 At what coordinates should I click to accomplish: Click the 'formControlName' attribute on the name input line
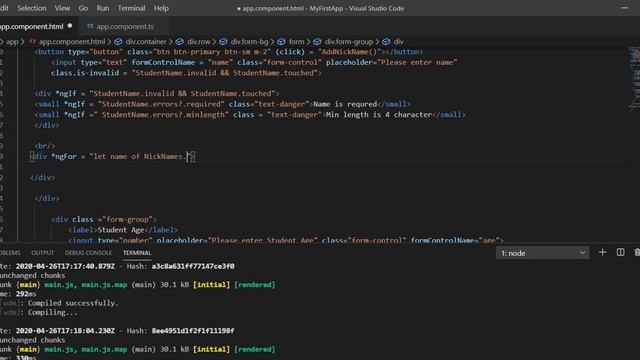coord(163,62)
